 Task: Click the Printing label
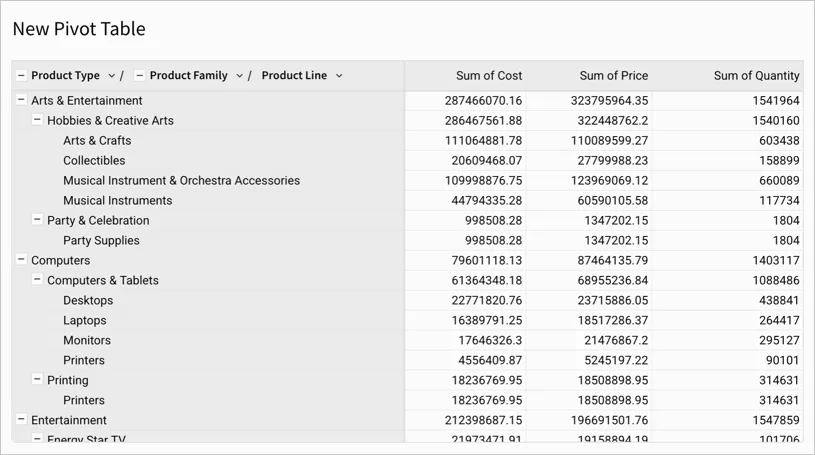tap(68, 380)
